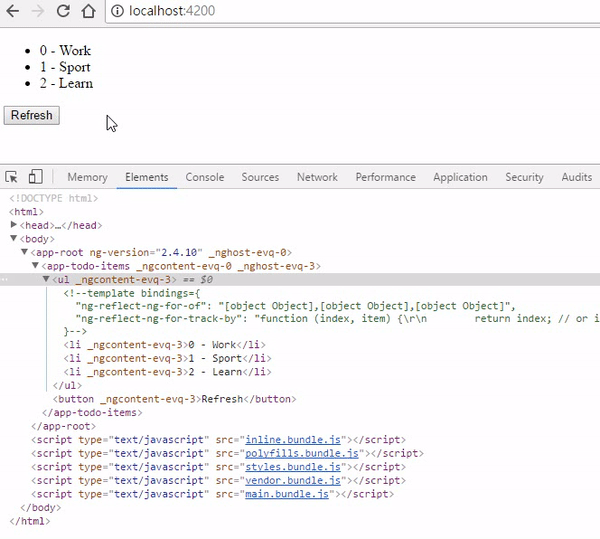600x539 pixels.
Task: Collapse the selected ul element node
Action: coord(46,279)
